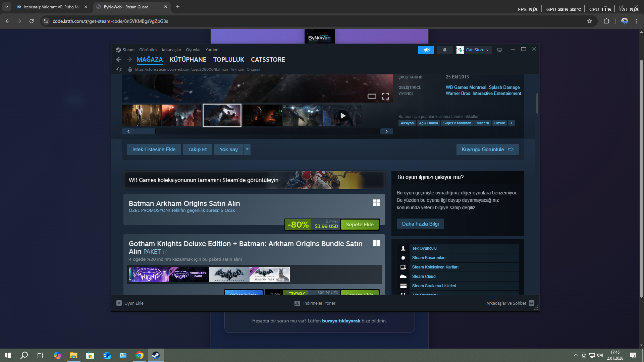Open Kuyruğu Görüntüle queue button
The height and width of the screenshot is (362, 644).
coord(488,149)
